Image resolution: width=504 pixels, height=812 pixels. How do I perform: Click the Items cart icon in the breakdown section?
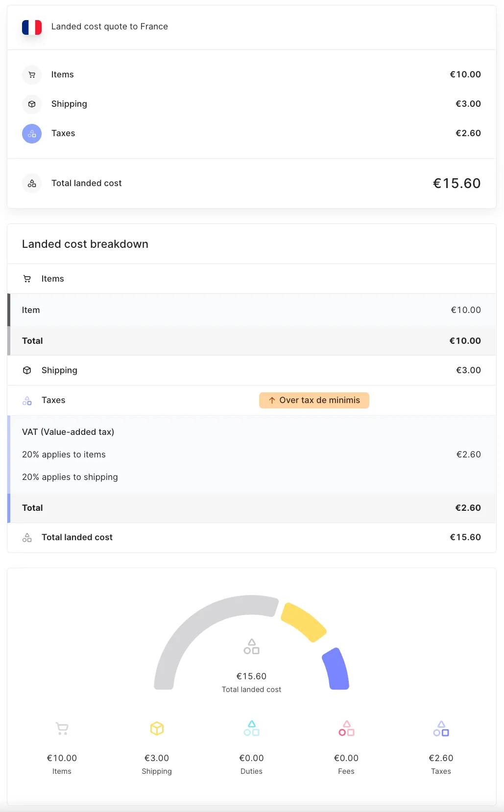point(27,278)
